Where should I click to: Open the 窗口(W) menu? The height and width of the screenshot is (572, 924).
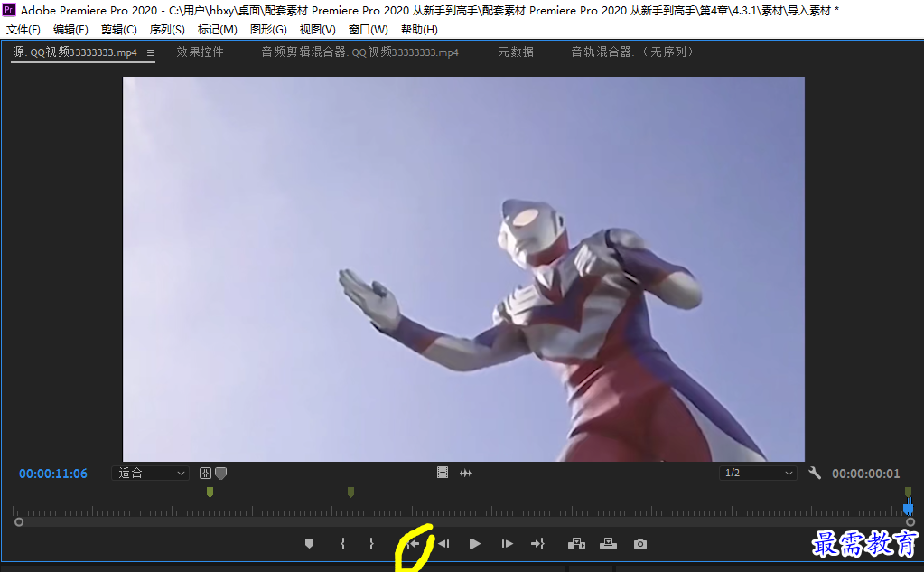coord(369,30)
